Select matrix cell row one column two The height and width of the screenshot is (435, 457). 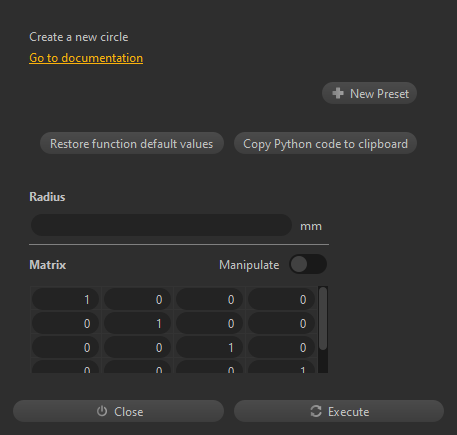(x=137, y=299)
